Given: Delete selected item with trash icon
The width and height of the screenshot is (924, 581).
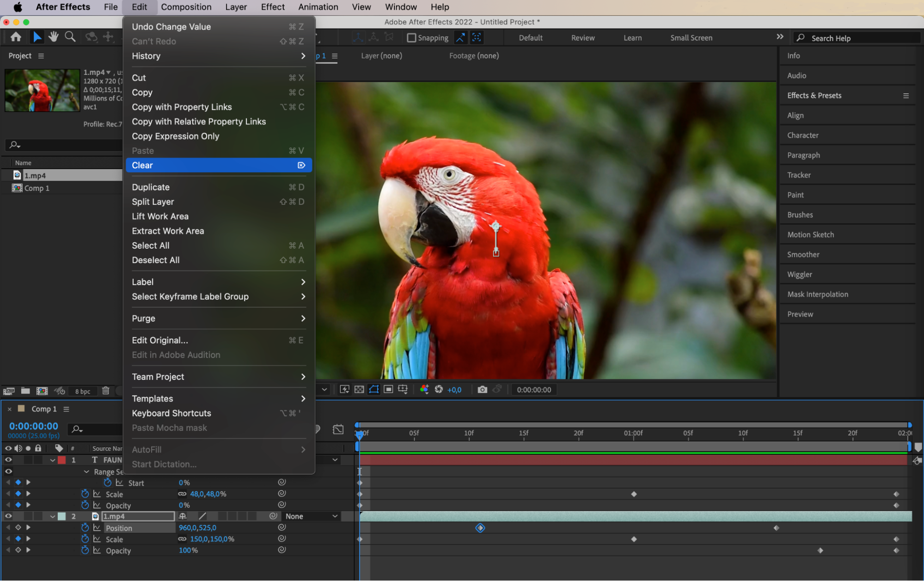Looking at the screenshot, I should (x=105, y=391).
